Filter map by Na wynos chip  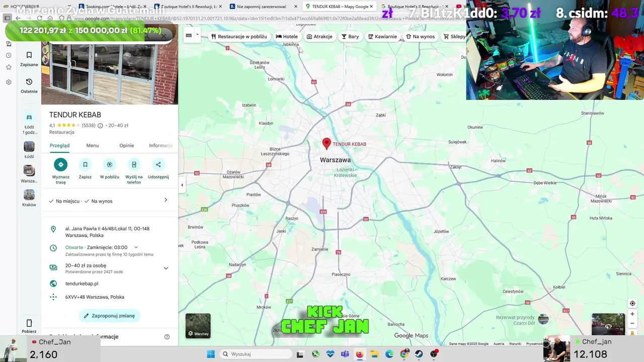click(x=421, y=37)
